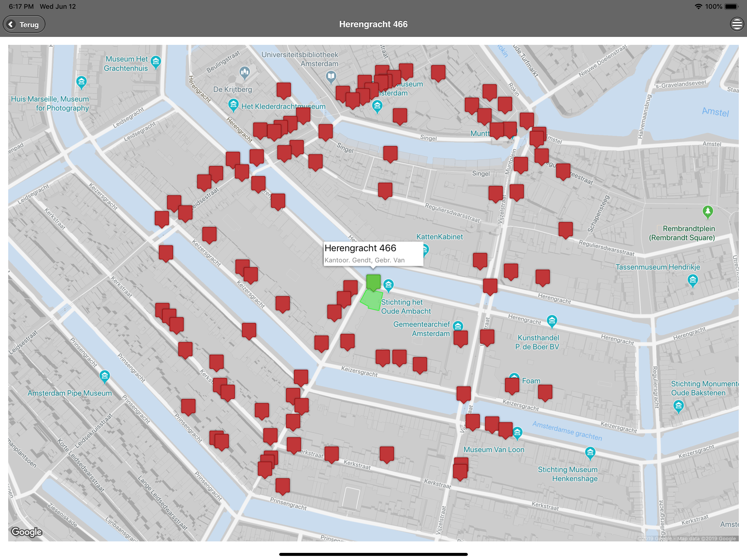The image size is (747, 560).
Task: Tap the KattenKabinet museum pin icon
Action: (x=425, y=250)
